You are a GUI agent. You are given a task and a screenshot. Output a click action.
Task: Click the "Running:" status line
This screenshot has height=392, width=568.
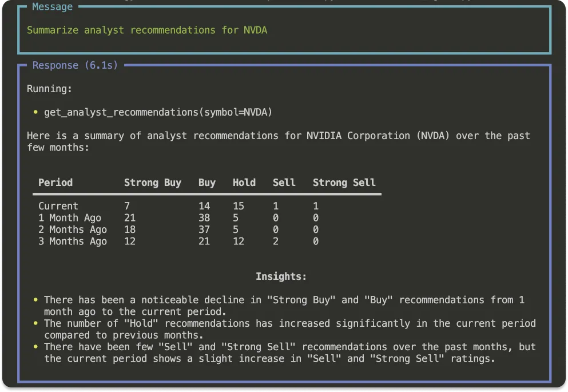(50, 89)
